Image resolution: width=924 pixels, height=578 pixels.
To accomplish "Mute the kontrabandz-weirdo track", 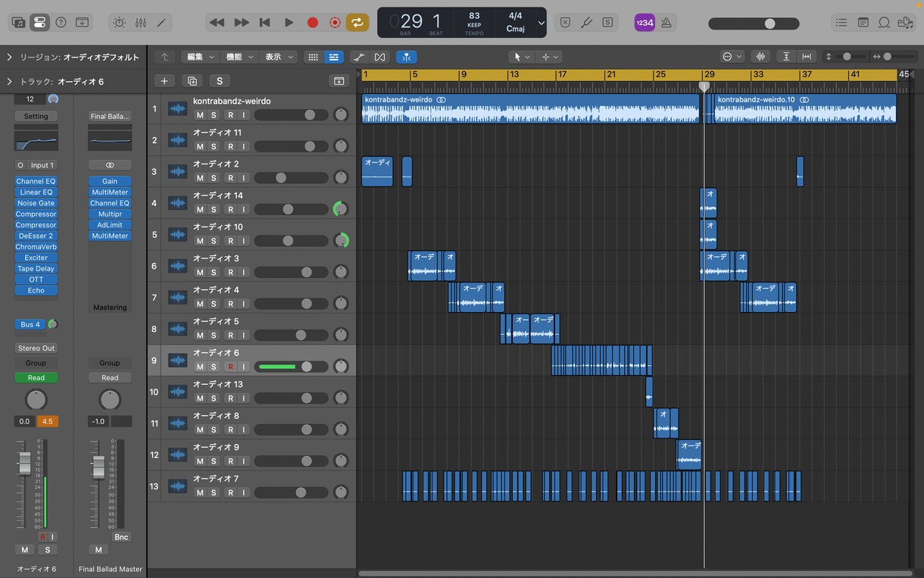I will [200, 115].
